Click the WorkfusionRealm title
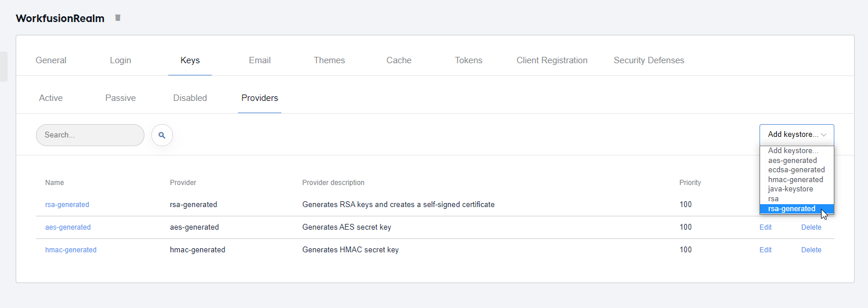The width and height of the screenshot is (868, 308). pyautogui.click(x=60, y=19)
